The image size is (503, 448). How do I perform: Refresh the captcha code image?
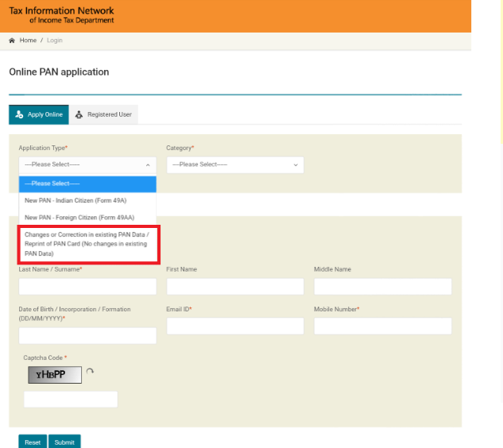pos(90,372)
